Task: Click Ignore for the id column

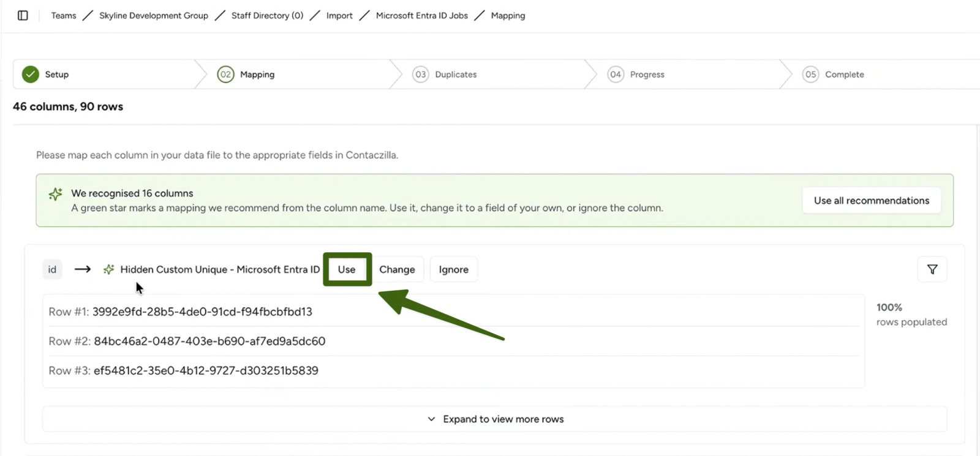Action: click(454, 269)
